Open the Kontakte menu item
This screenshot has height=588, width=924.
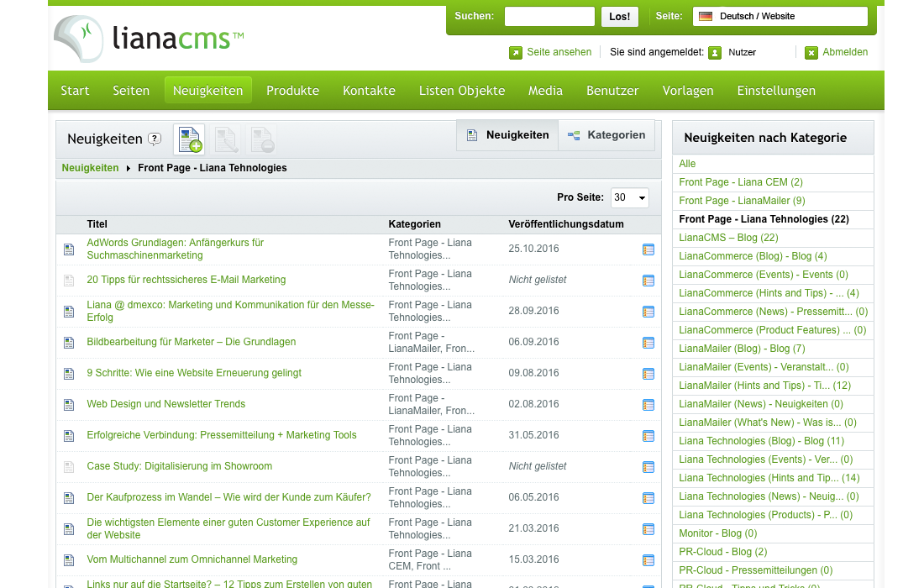point(369,91)
